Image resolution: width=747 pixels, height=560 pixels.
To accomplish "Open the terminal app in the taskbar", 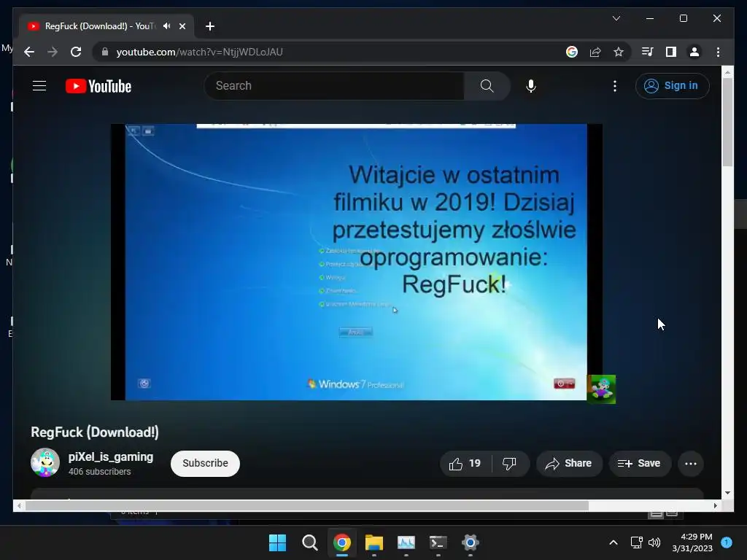I will 438,542.
